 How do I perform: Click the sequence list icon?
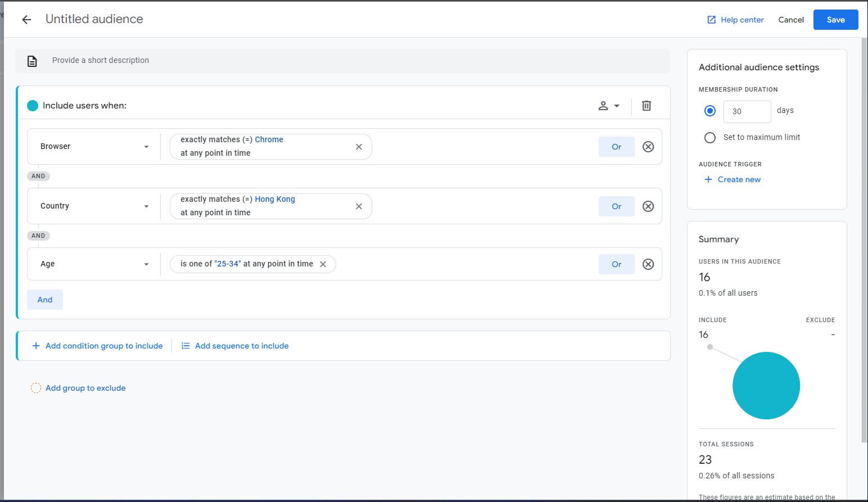[x=186, y=346]
